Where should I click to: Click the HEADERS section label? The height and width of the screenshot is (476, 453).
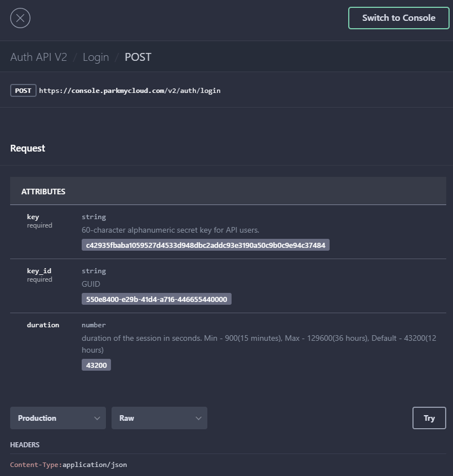[x=25, y=445]
